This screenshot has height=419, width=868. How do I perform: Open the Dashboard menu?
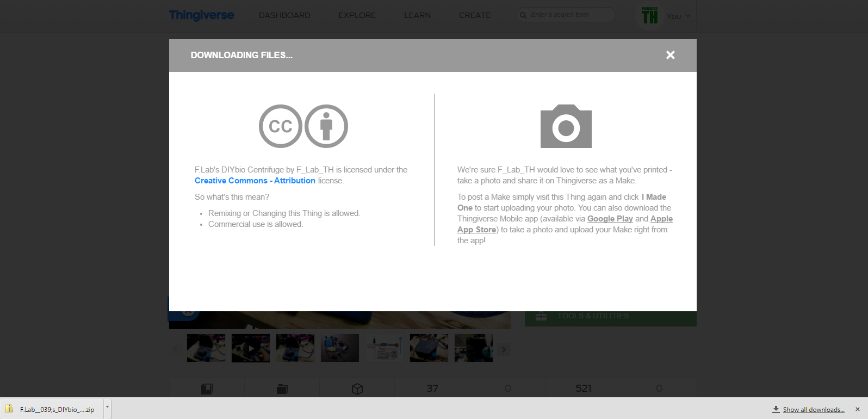(x=284, y=15)
